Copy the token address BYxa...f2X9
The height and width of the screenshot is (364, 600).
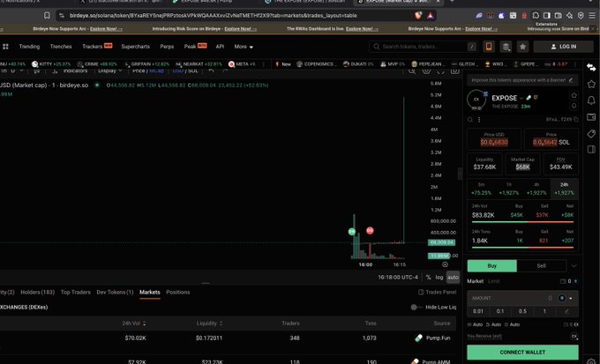click(575, 119)
